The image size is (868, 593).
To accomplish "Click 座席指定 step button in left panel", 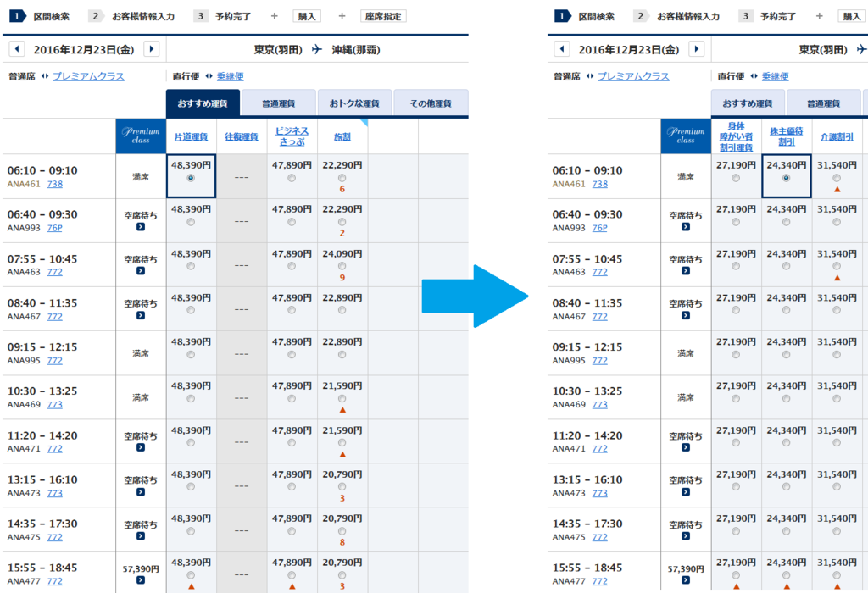I will coord(383,16).
